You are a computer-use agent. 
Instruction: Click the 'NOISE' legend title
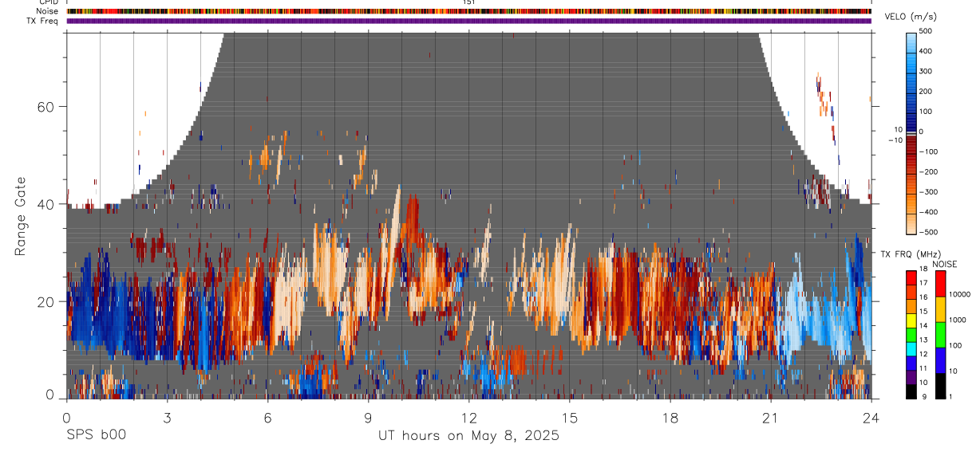click(945, 264)
